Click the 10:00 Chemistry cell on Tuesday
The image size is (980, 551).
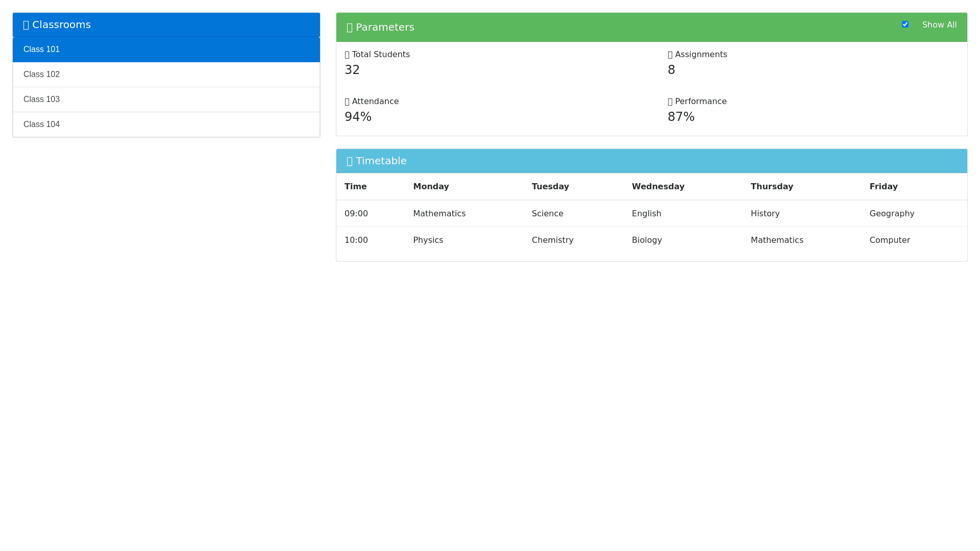click(552, 240)
